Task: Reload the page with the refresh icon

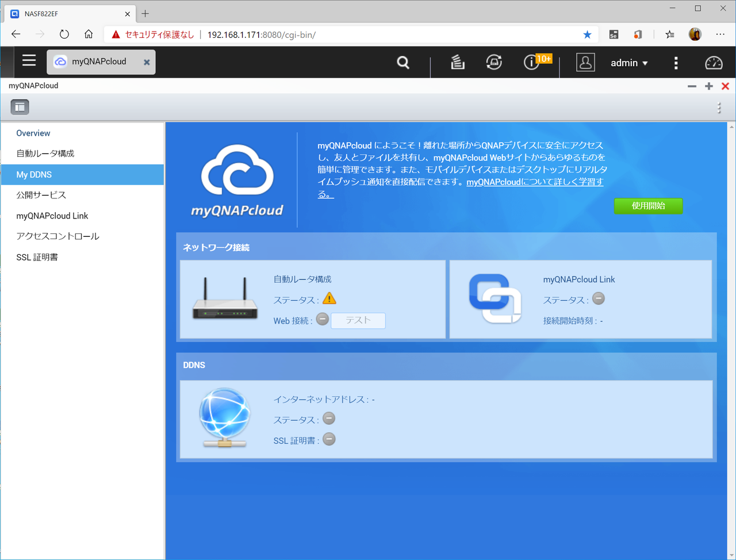Action: tap(64, 34)
